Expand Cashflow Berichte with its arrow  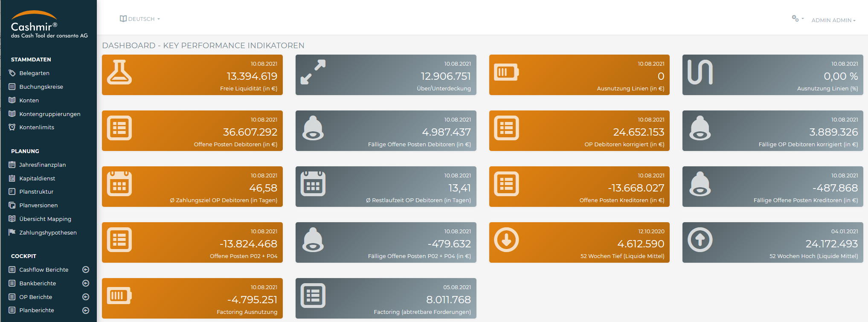86,270
